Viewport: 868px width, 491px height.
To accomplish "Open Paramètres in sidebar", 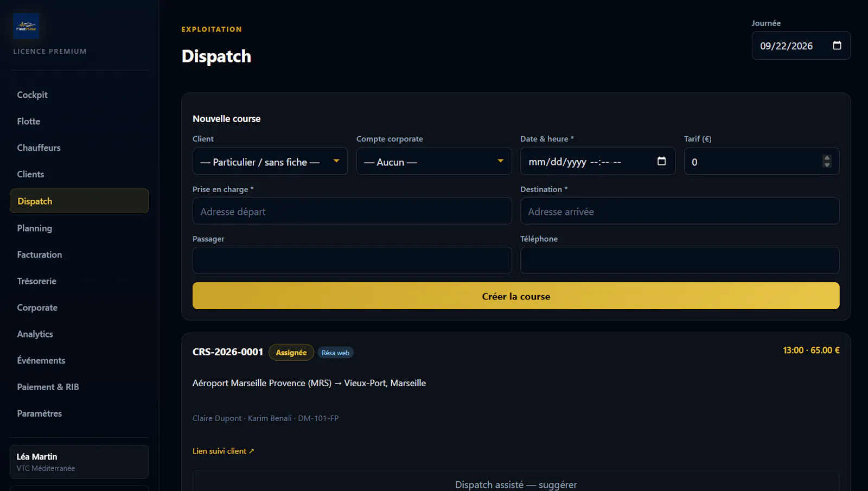I will tap(79, 413).
